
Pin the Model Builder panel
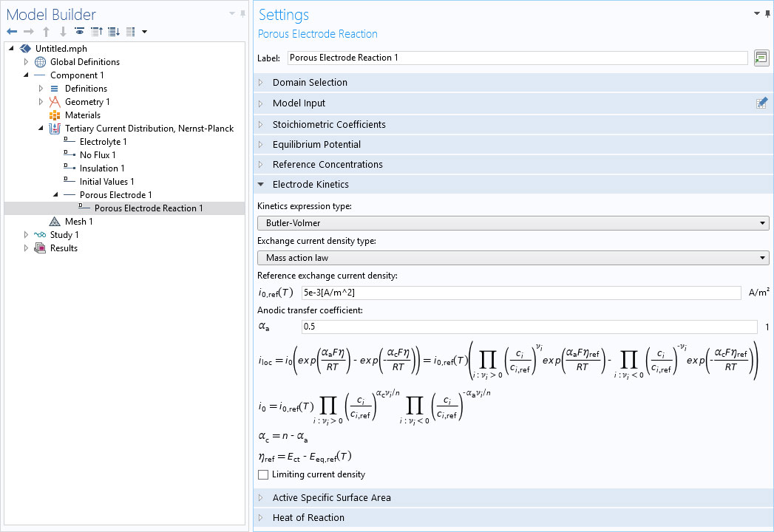point(242,14)
